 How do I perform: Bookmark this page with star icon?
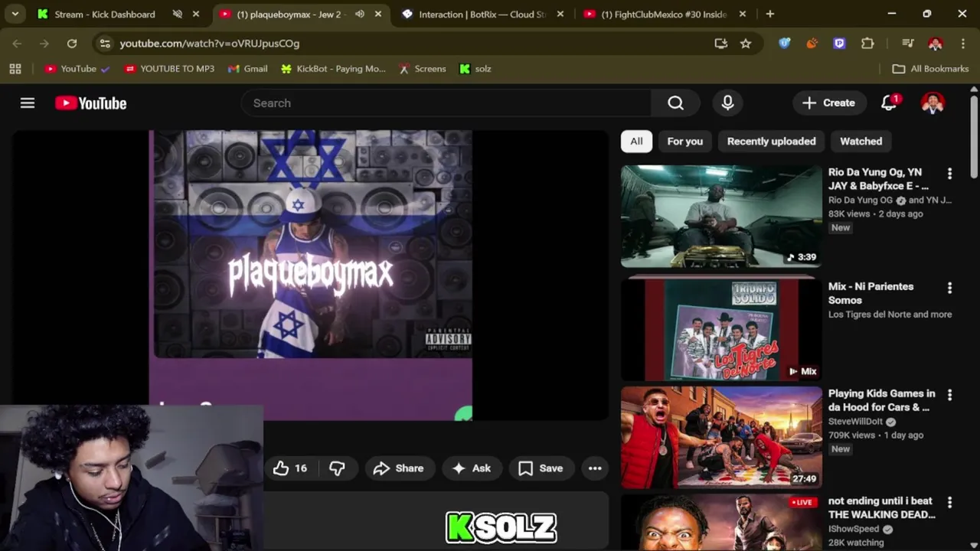click(746, 44)
